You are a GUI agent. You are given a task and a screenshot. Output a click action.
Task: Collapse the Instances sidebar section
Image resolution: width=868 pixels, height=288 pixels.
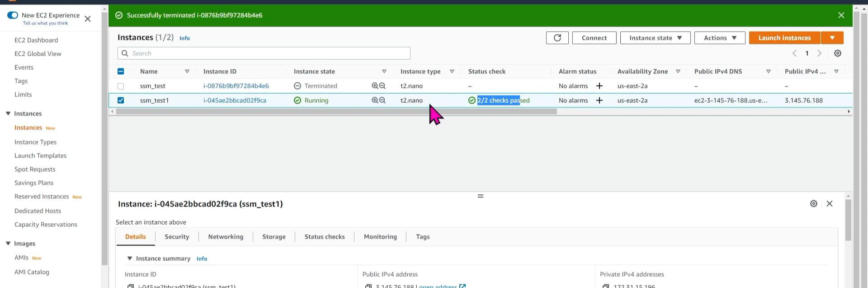pos(8,114)
